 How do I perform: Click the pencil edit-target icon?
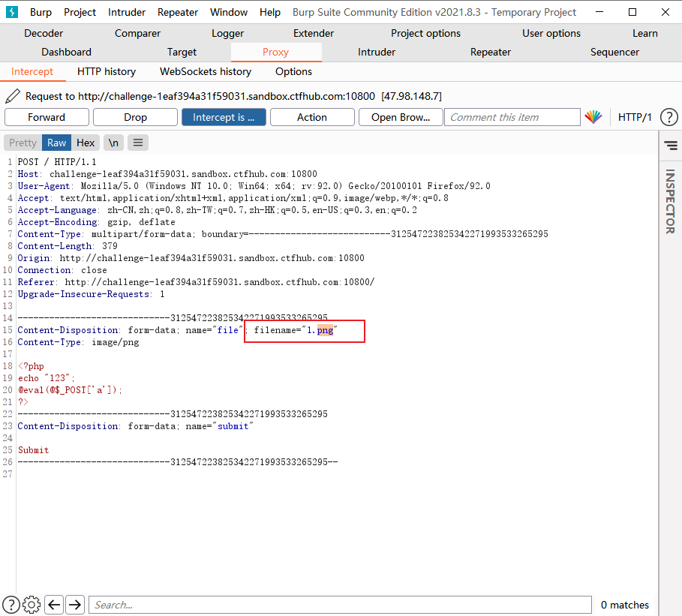pyautogui.click(x=13, y=96)
